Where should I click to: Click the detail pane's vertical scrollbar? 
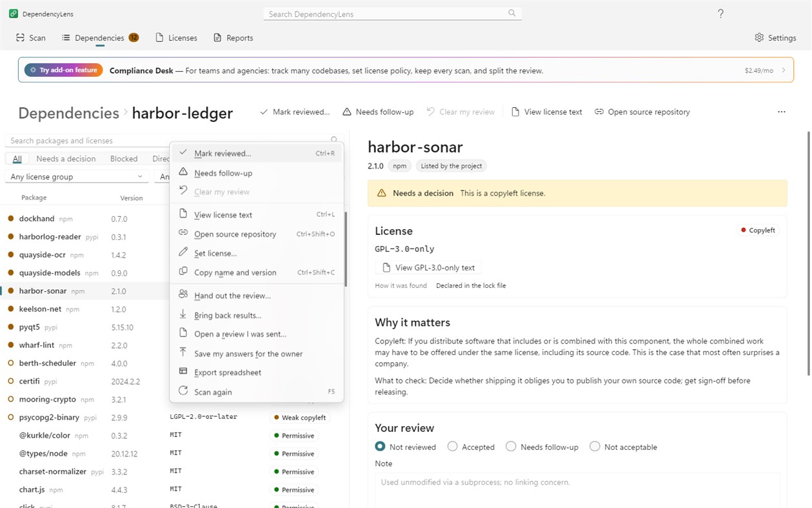click(809, 254)
